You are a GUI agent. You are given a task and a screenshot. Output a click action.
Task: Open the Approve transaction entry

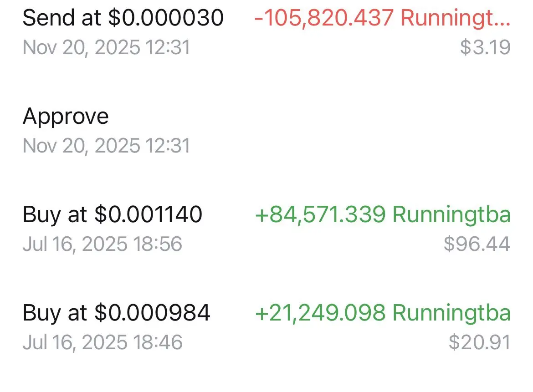click(x=266, y=131)
